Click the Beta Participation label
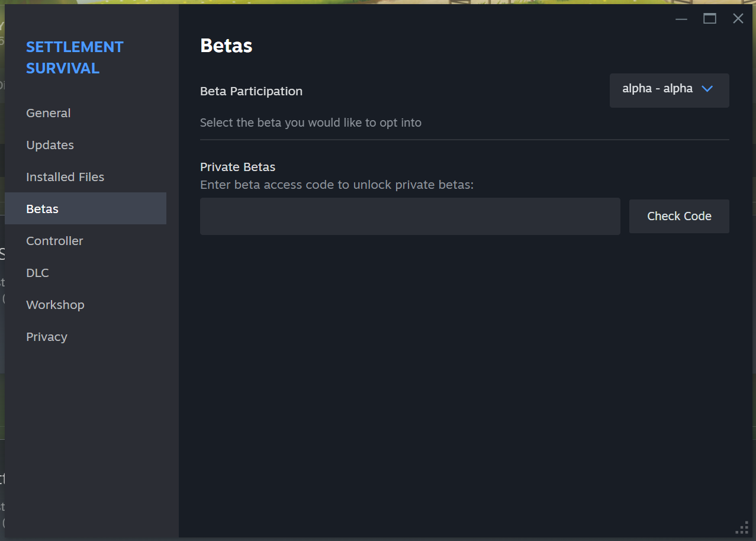 pos(251,91)
